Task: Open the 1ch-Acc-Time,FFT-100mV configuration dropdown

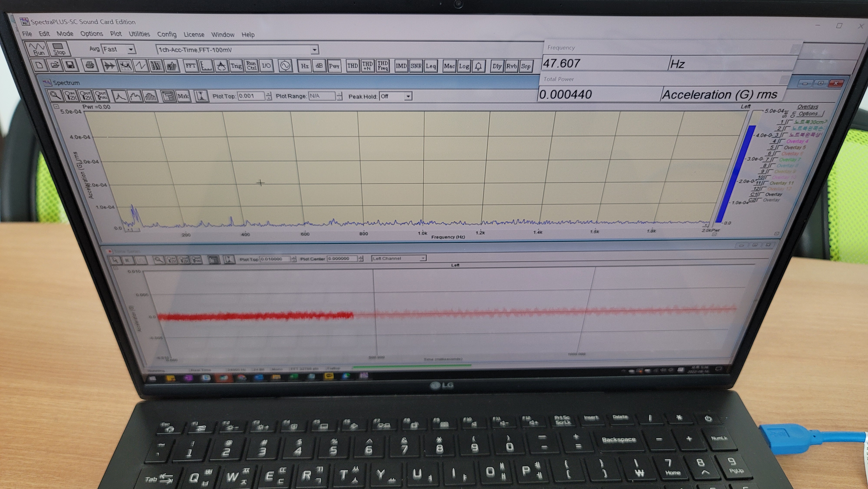Action: coord(314,50)
